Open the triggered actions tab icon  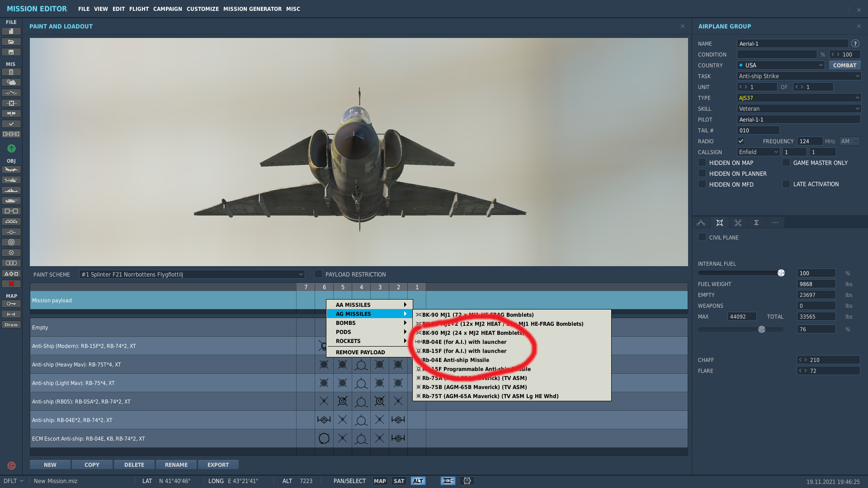coord(738,223)
